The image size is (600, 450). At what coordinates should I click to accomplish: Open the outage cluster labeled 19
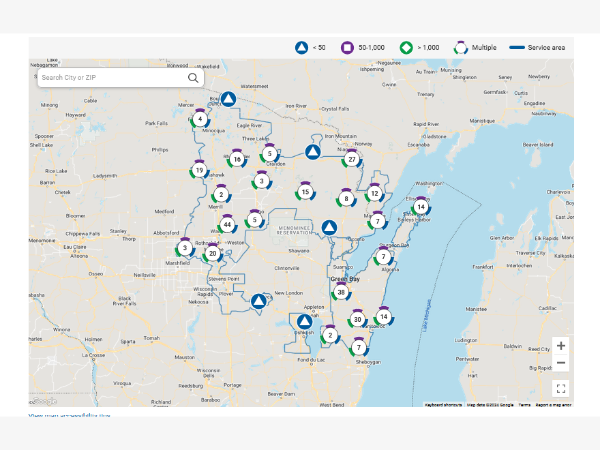(200, 171)
